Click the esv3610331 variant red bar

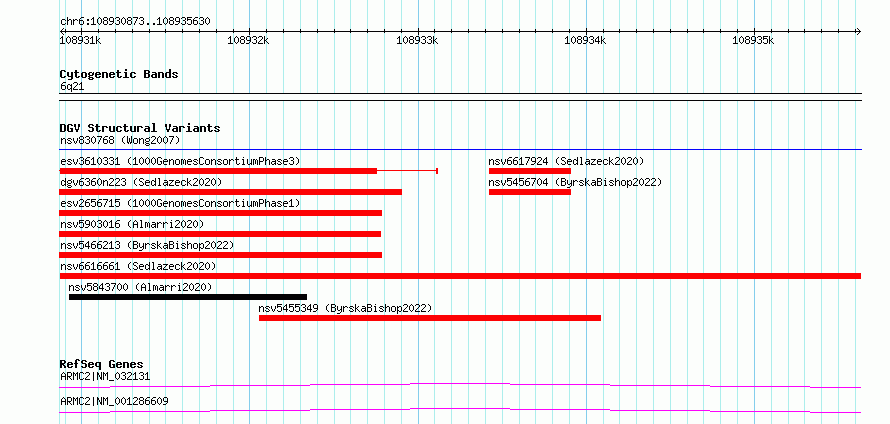218,171
